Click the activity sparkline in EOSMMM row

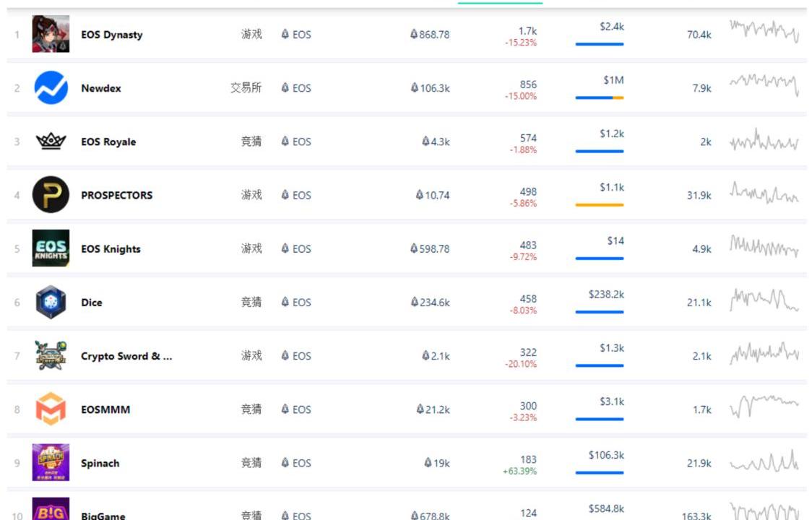click(764, 407)
